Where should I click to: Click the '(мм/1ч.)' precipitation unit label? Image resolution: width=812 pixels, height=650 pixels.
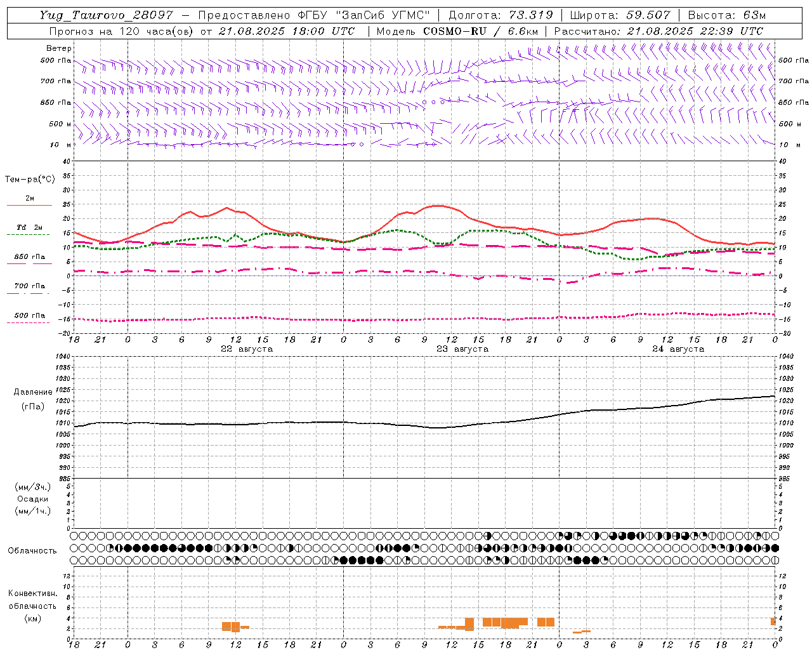33,511
